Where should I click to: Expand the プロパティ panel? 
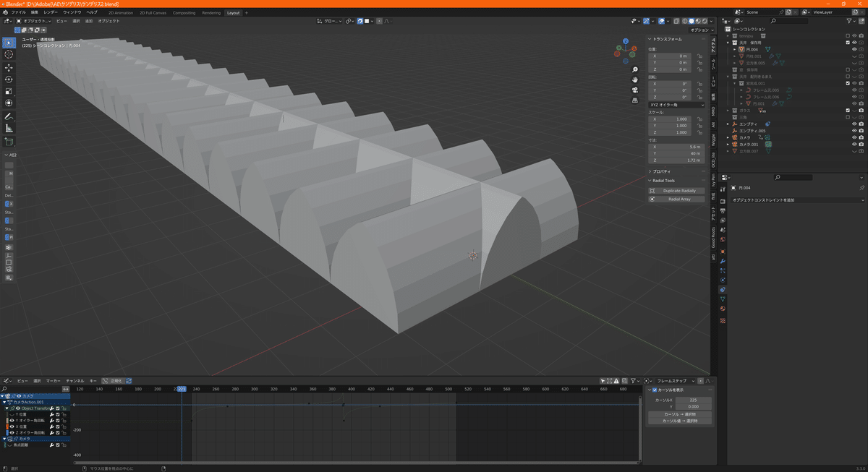pyautogui.click(x=663, y=171)
